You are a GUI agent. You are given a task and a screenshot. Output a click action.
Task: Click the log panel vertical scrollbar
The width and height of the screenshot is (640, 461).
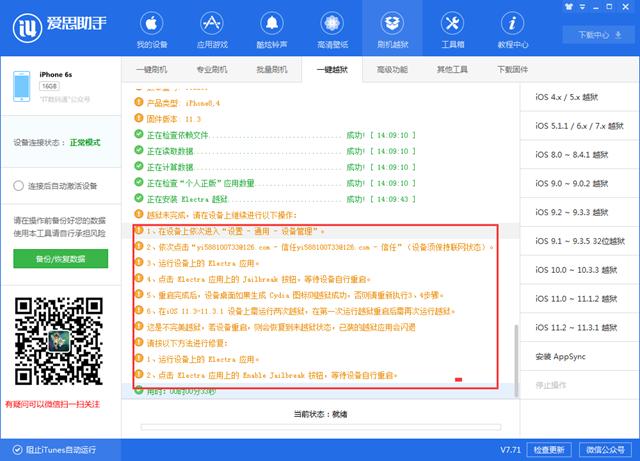[x=516, y=361]
